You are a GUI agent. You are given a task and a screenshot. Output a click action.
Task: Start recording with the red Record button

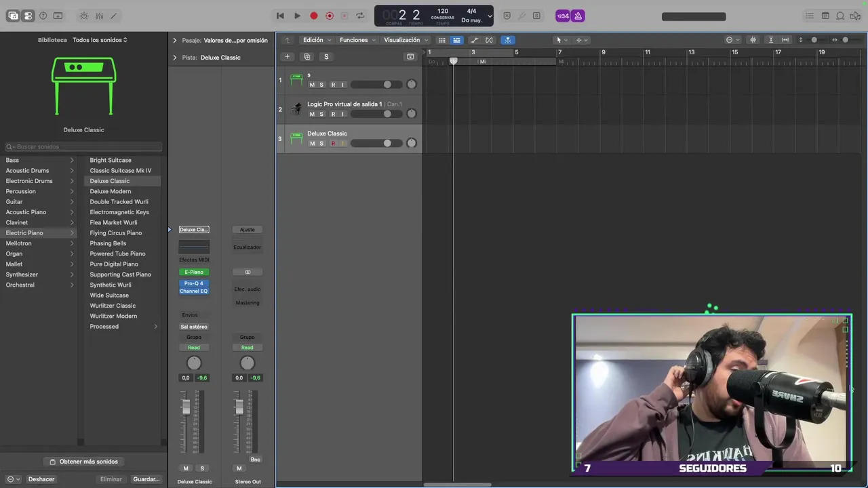click(x=313, y=16)
